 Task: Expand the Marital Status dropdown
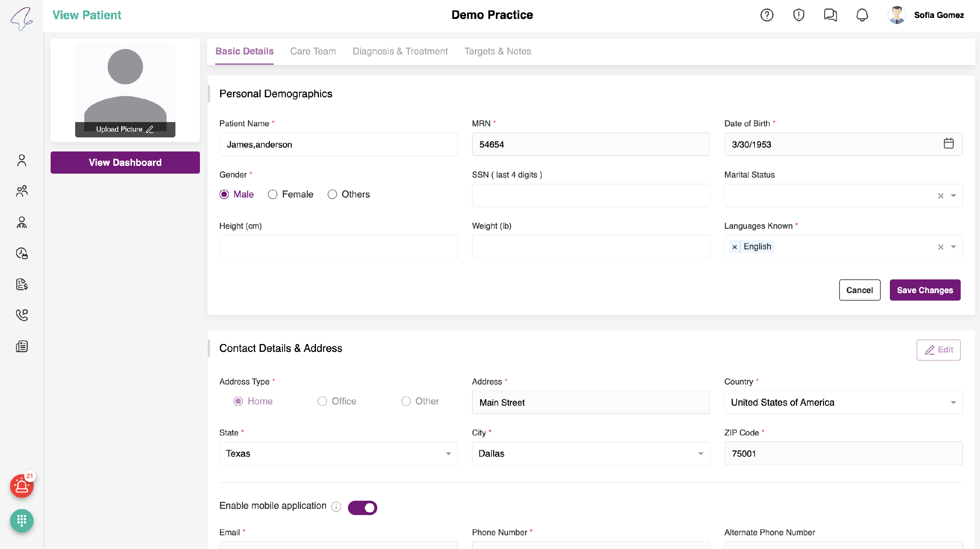(x=953, y=196)
